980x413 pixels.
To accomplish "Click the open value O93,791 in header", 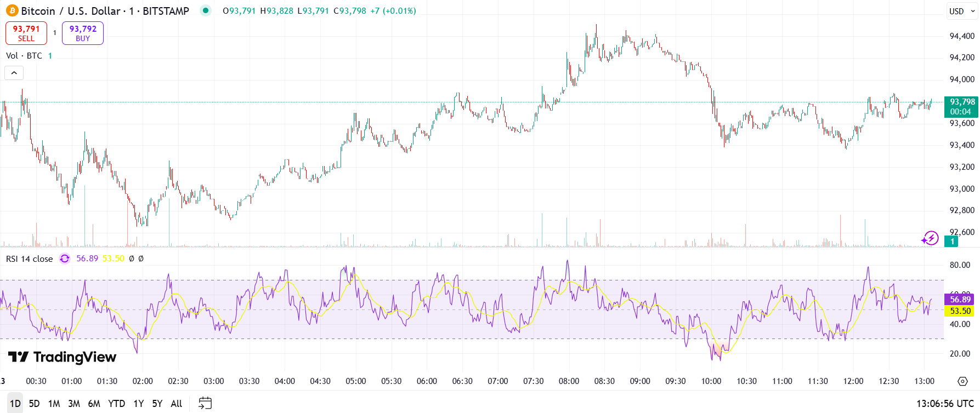I will click(239, 11).
